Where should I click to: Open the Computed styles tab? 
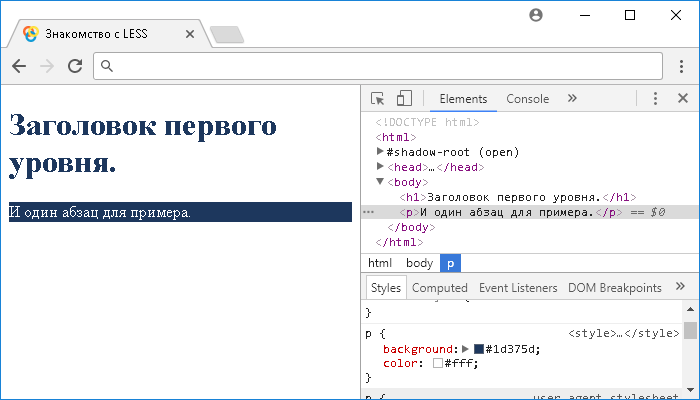point(440,288)
